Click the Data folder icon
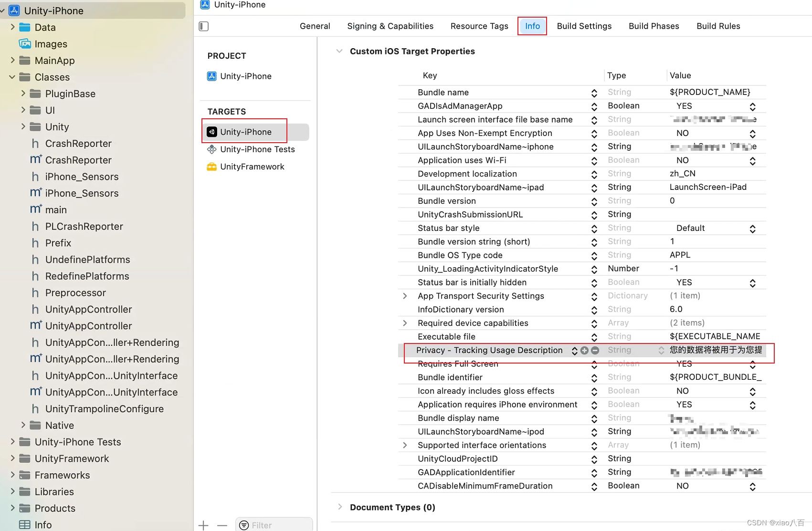This screenshot has width=812, height=531. tap(25, 27)
